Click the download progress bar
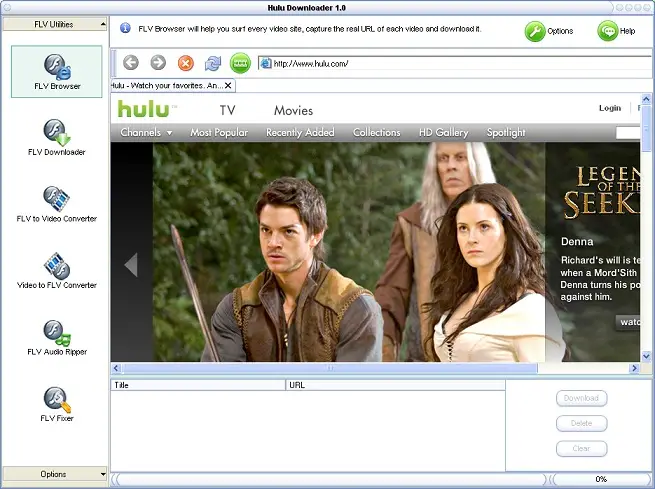Viewport: 655px width, 489px height. tap(601, 479)
